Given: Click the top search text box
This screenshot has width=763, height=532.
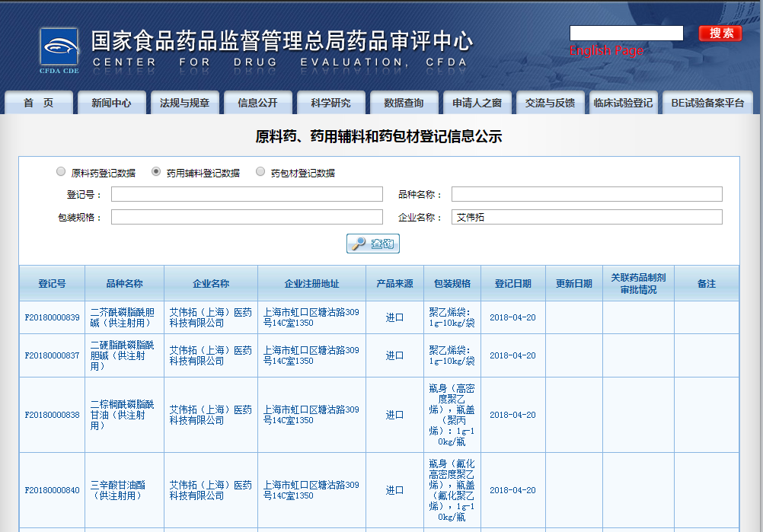Looking at the screenshot, I should tap(626, 33).
